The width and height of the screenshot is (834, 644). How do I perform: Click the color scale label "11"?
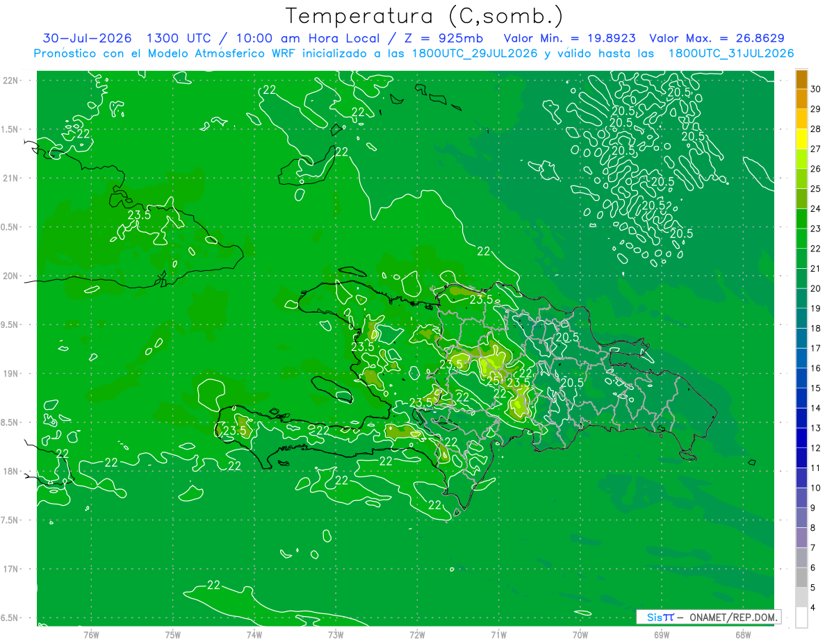tap(816, 468)
